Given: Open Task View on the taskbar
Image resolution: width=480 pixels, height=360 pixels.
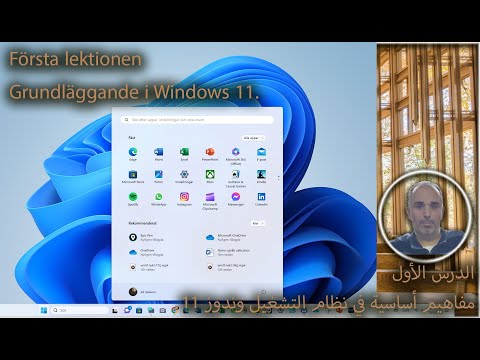Looking at the screenshot, I should pos(115,310).
